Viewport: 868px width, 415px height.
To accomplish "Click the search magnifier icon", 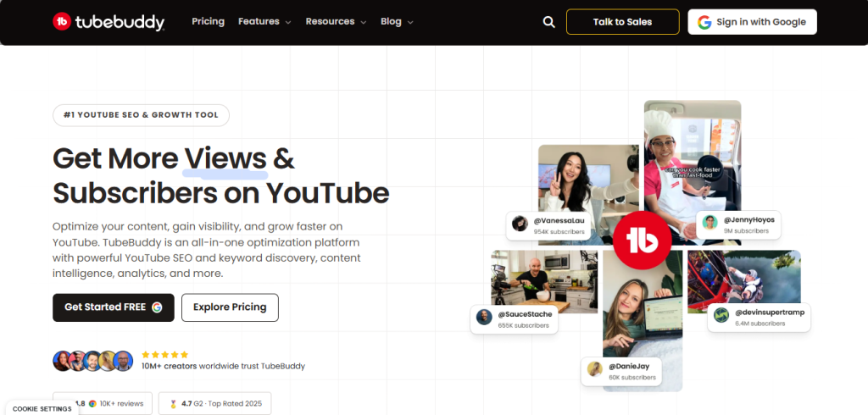I will (x=548, y=22).
